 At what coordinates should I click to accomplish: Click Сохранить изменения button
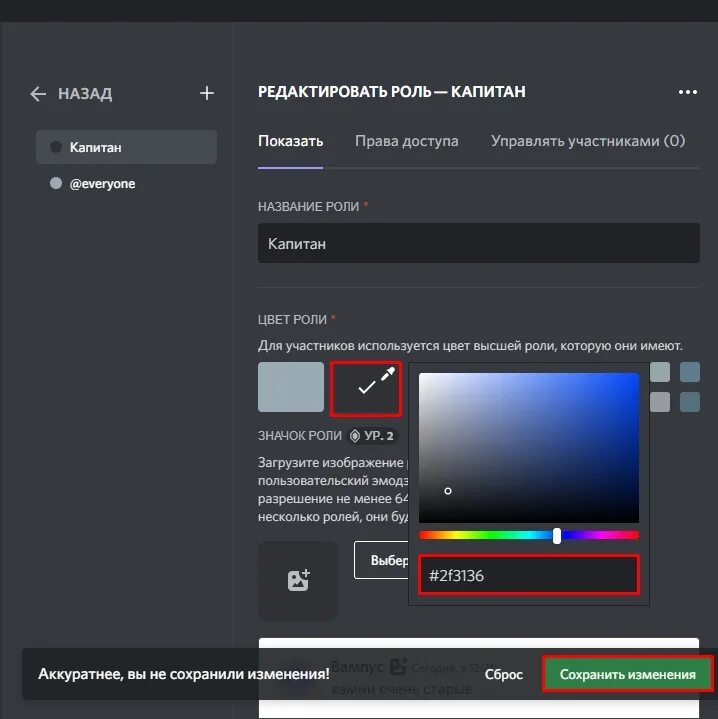pos(628,674)
